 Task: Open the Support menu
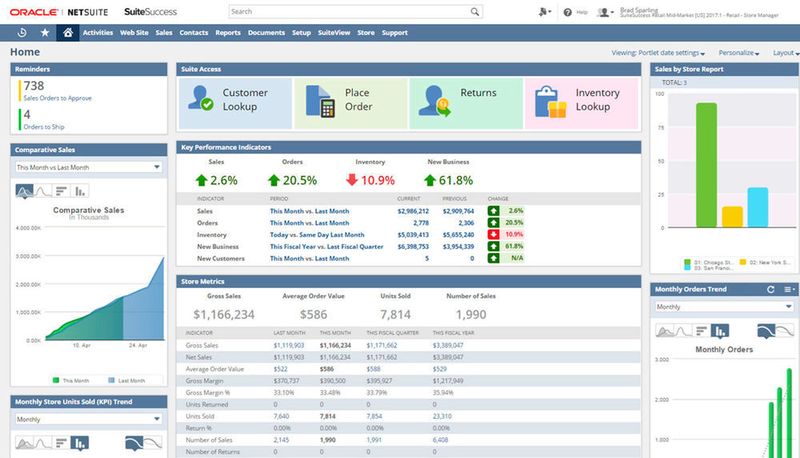(x=395, y=33)
